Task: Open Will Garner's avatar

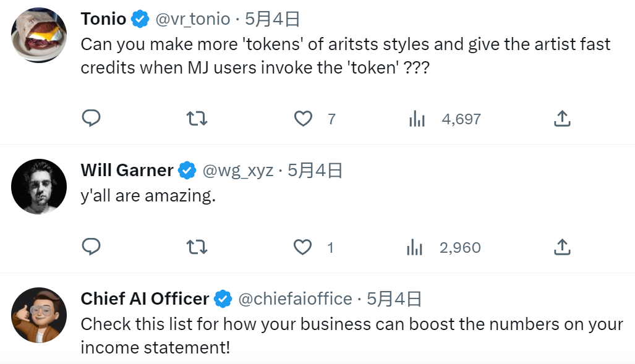Action: click(x=39, y=187)
